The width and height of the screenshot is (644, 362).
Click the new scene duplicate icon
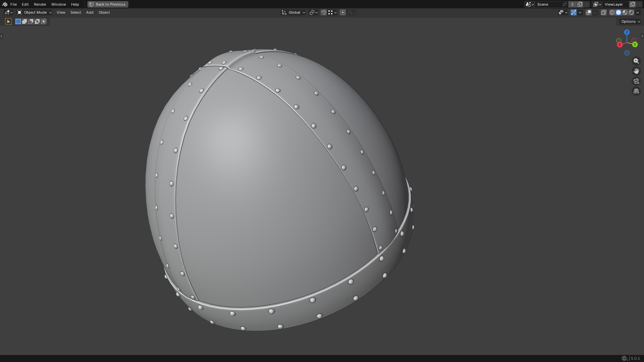580,4
